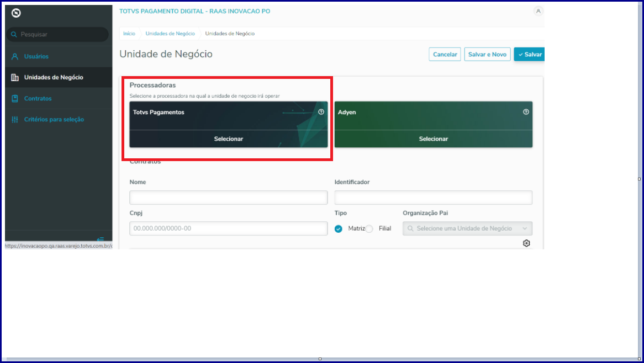
Task: Select the Filial radio option
Action: 369,229
